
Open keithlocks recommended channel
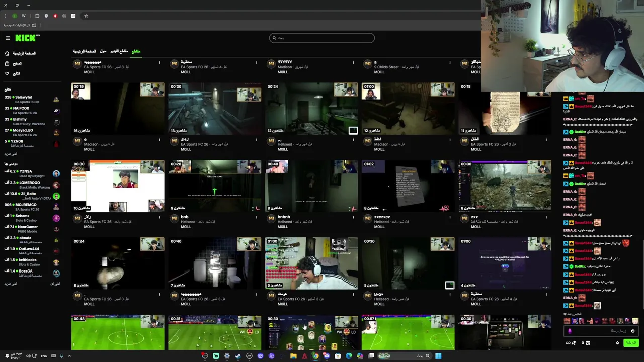point(32,262)
